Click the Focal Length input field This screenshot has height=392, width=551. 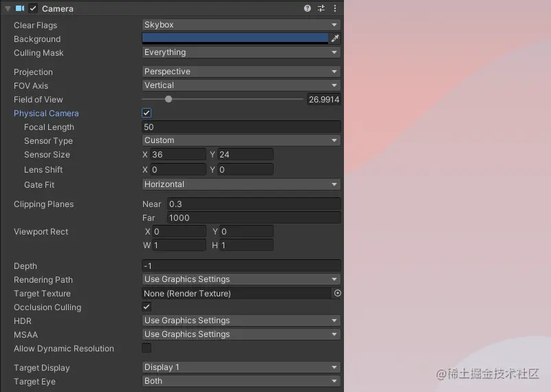pos(241,127)
